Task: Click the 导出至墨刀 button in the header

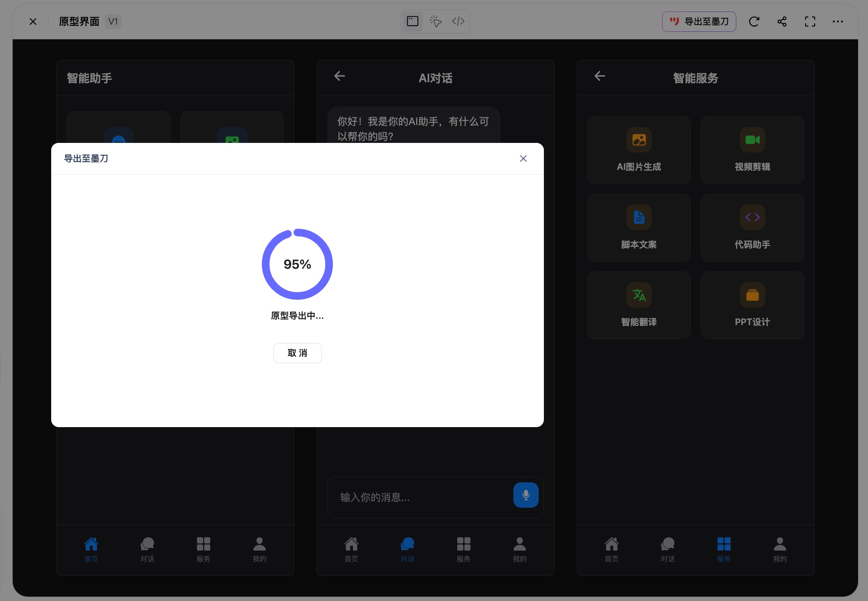Action: tap(699, 21)
